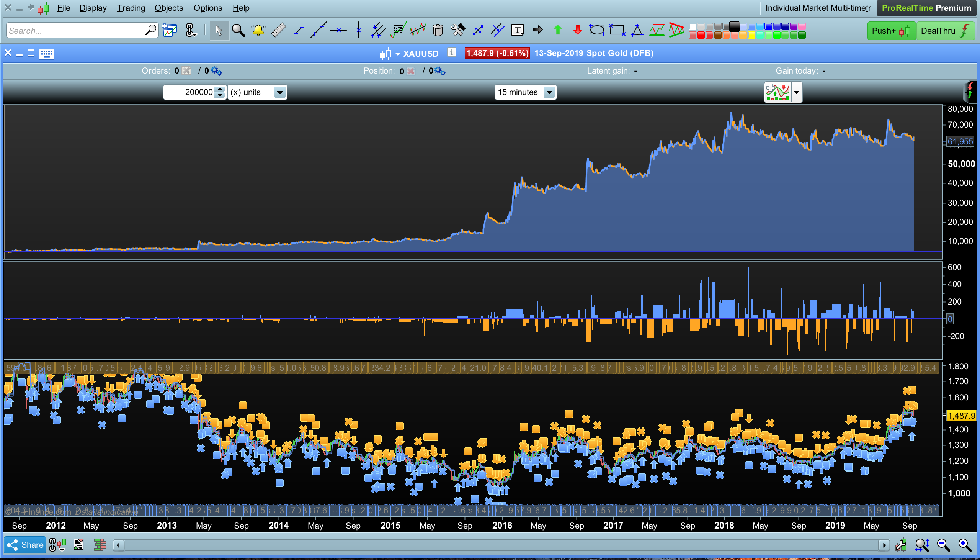Expand the indicators button dropdown arrow
This screenshot has width=980, height=560.
tap(797, 92)
